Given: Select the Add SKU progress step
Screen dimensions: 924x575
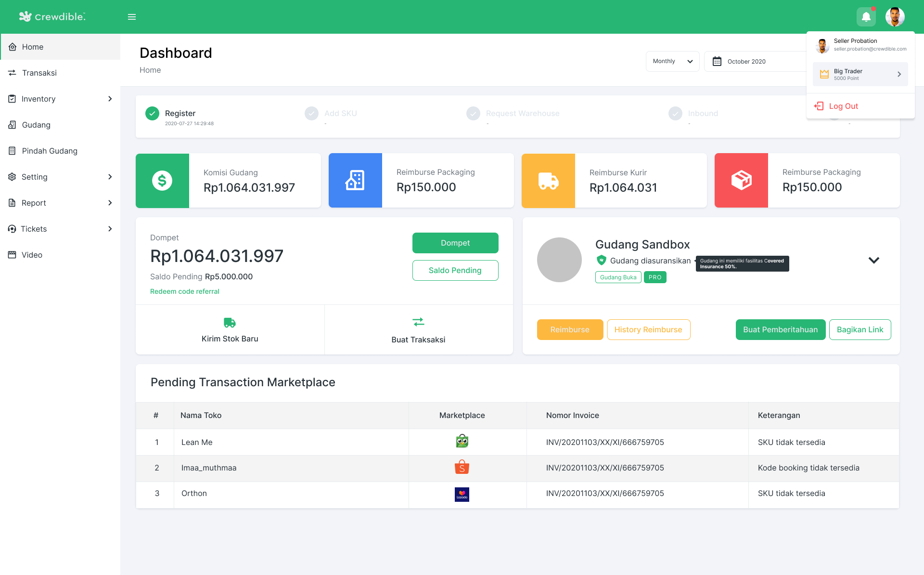Looking at the screenshot, I should coord(312,114).
